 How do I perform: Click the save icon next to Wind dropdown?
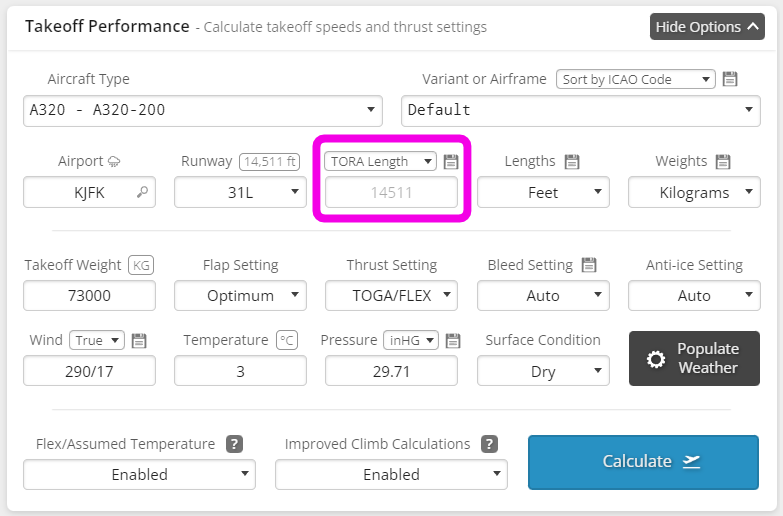pos(138,340)
